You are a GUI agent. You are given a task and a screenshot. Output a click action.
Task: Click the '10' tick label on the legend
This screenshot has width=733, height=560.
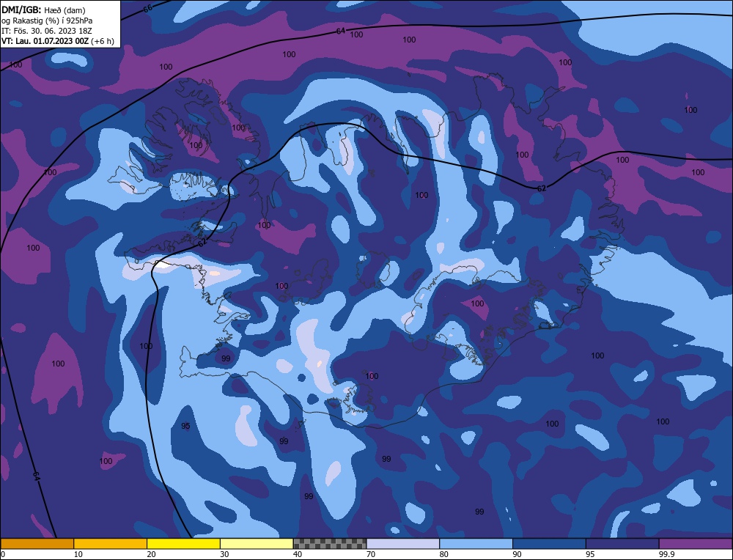pos(78,554)
